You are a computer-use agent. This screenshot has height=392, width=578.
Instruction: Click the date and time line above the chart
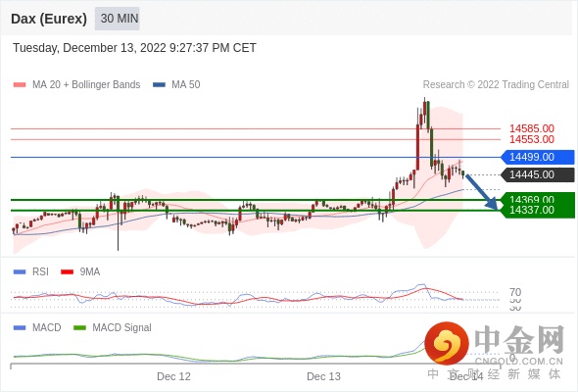point(134,48)
